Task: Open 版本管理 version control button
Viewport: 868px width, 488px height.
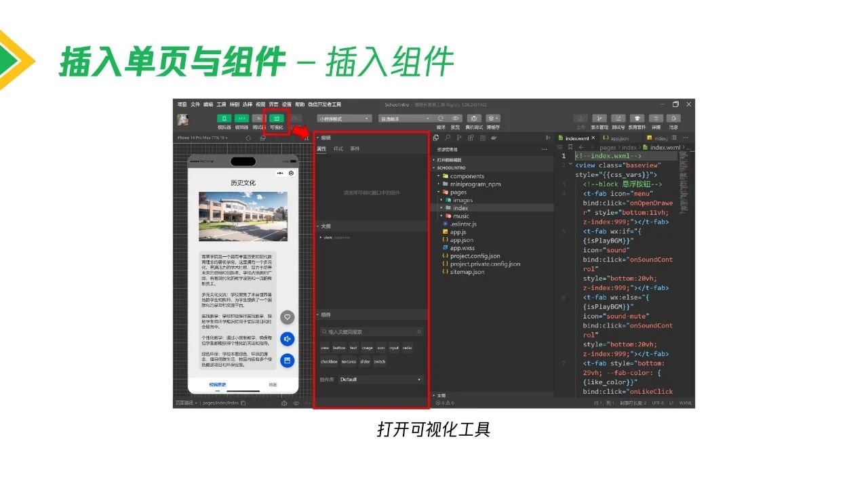Action: tap(599, 119)
